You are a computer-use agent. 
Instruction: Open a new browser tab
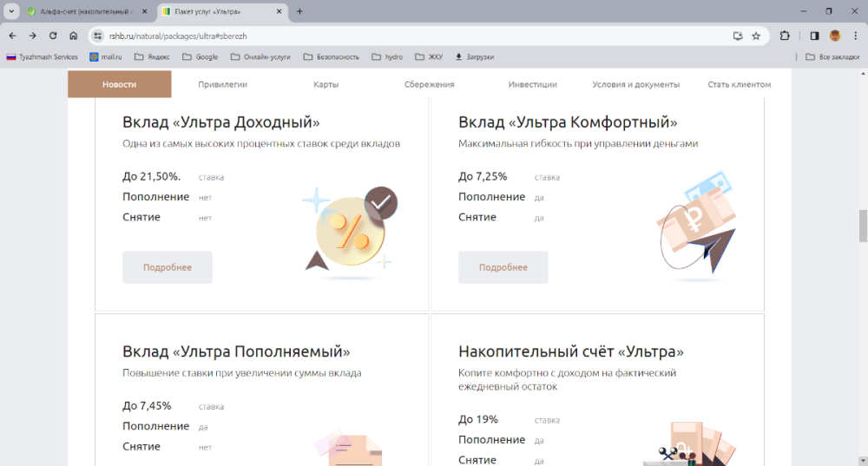point(299,11)
